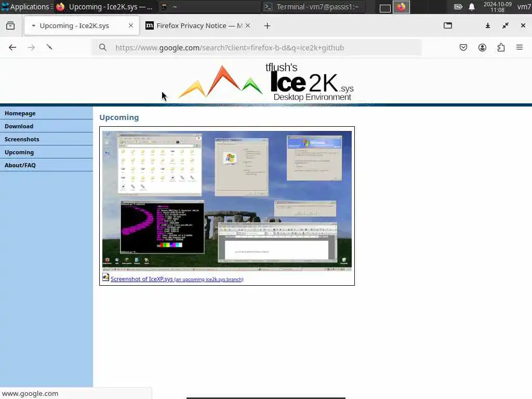Switch to Firefox Privacy Notice tab
The width and height of the screenshot is (532, 399).
point(198,25)
